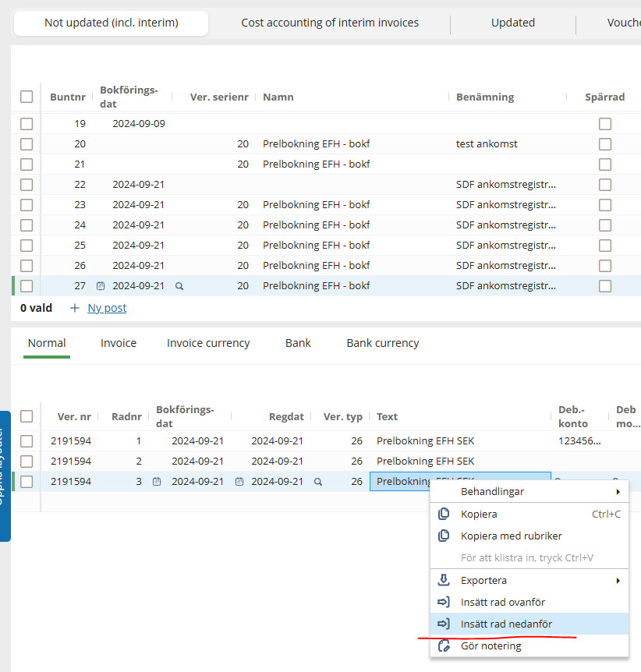
Task: Click the Gör notering note icon
Action: click(x=444, y=645)
